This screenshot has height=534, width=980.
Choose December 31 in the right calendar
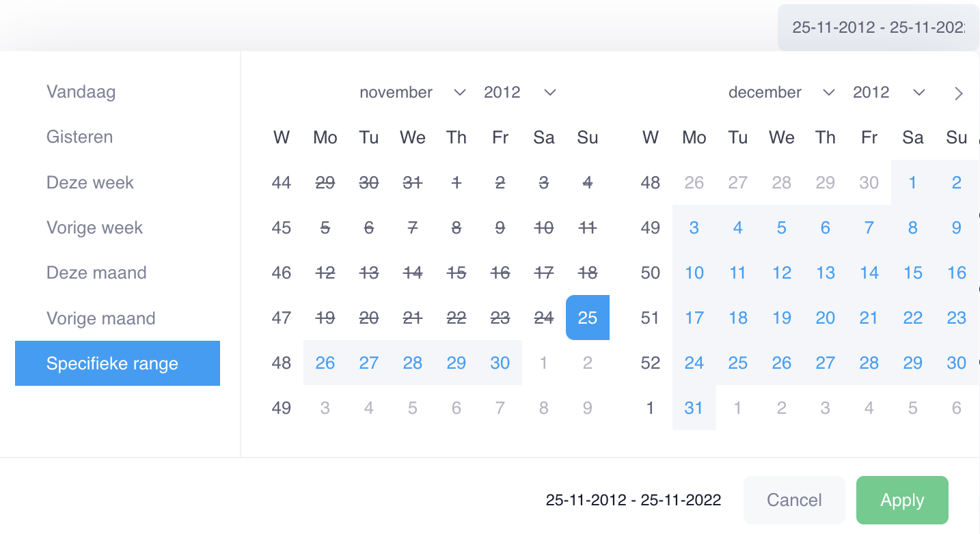coord(694,408)
